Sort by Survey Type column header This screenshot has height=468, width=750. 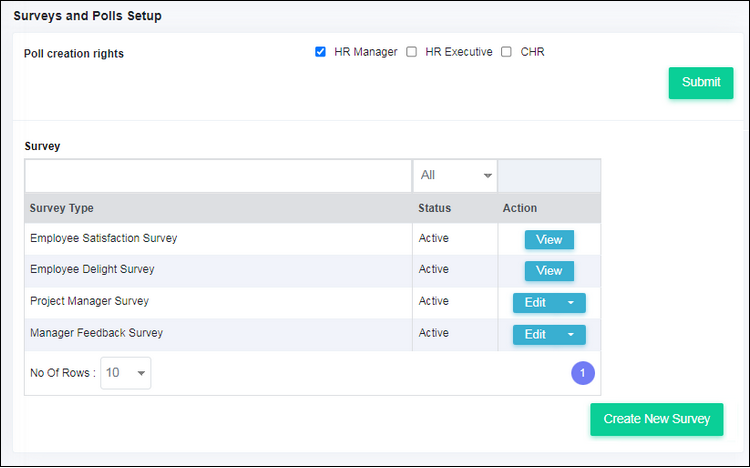(x=62, y=208)
